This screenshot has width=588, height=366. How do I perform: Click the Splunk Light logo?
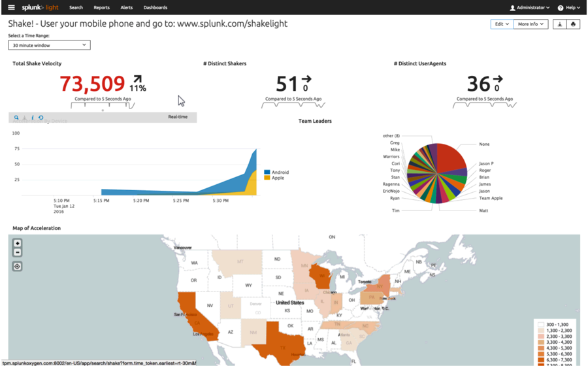[x=40, y=7]
